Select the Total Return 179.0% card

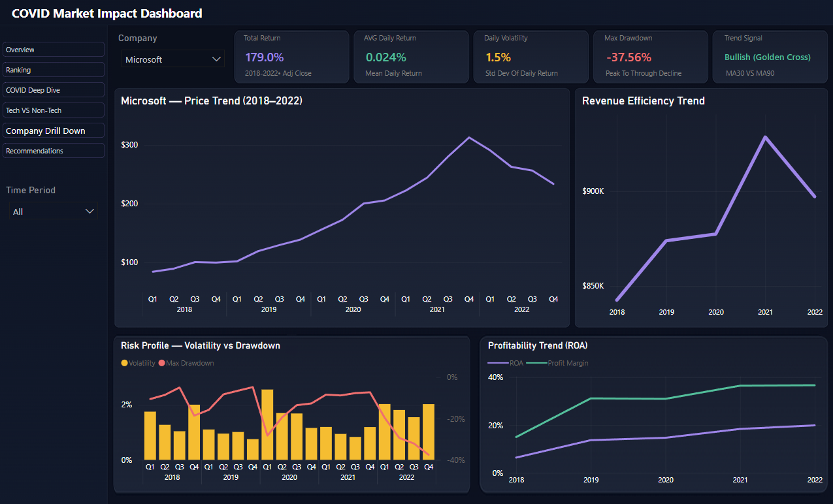(x=291, y=57)
